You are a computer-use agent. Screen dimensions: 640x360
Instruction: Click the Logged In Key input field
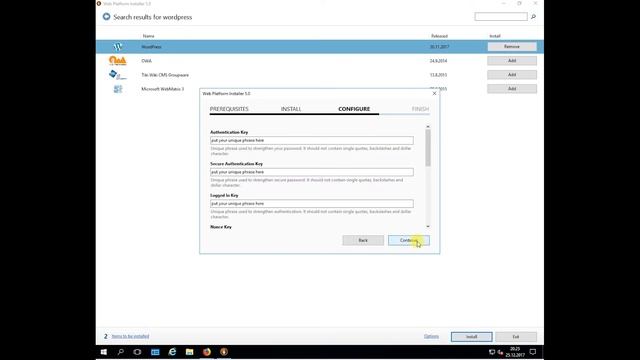(312, 204)
